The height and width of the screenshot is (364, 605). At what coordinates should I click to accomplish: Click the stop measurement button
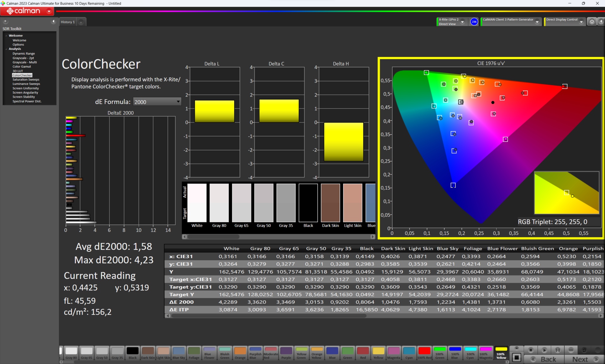pos(531,350)
